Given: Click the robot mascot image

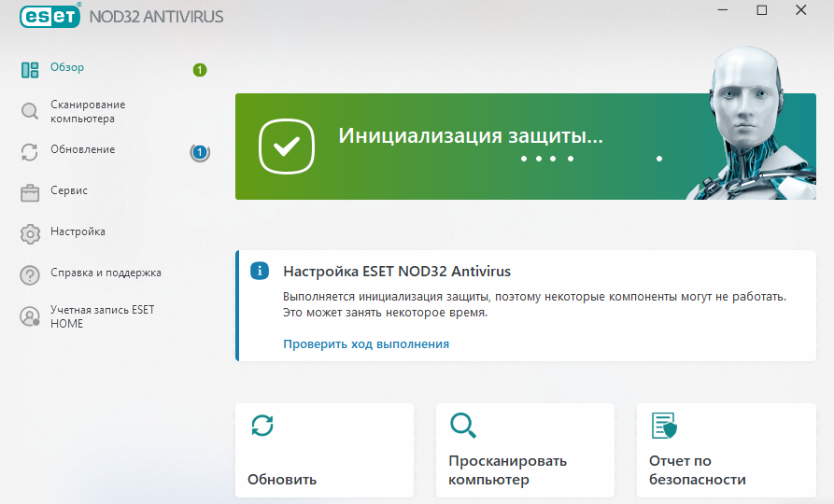Looking at the screenshot, I should [753, 123].
